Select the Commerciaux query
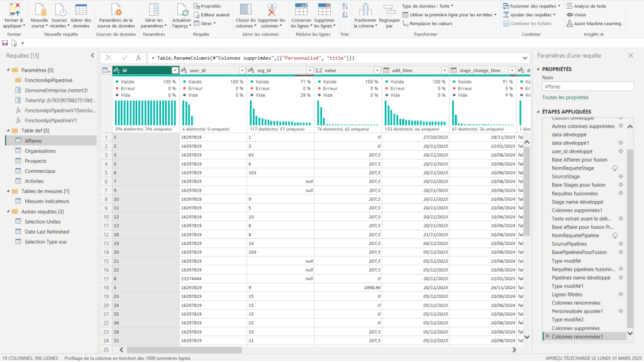The height and width of the screenshot is (362, 644). tap(40, 171)
